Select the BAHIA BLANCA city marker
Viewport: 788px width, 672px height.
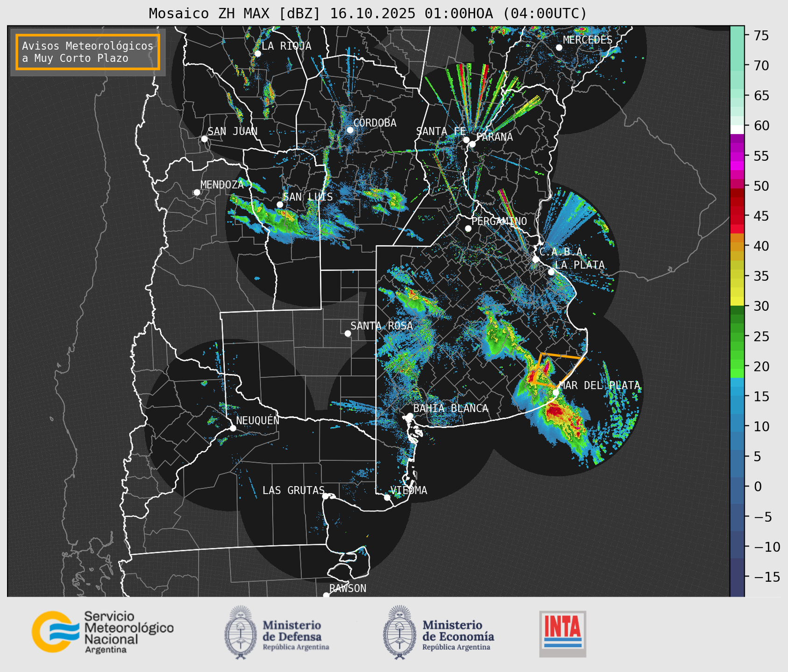pos(410,416)
